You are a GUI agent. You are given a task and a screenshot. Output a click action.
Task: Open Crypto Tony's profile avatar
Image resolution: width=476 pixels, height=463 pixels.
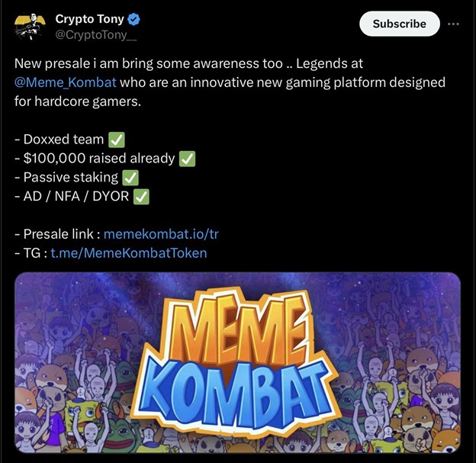30,27
